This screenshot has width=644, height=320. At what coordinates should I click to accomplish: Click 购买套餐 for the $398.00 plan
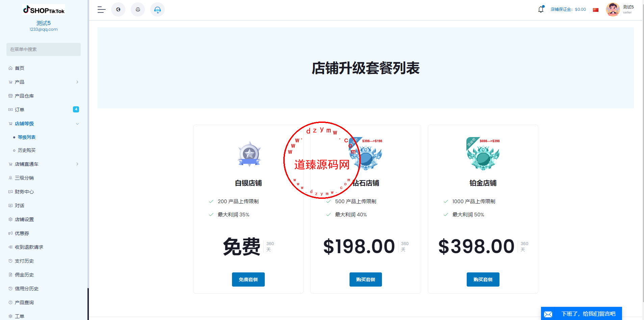(x=483, y=279)
